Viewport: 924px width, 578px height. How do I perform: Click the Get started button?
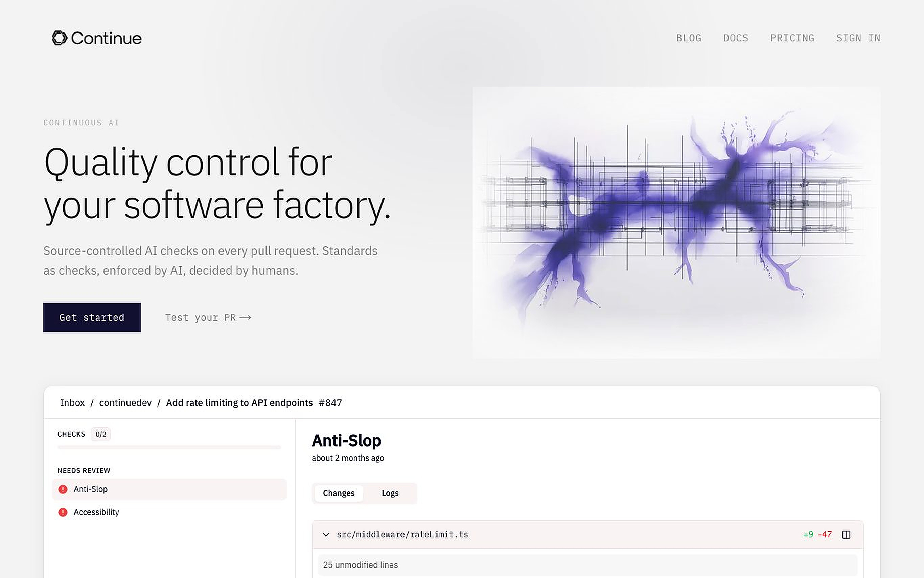pos(92,317)
